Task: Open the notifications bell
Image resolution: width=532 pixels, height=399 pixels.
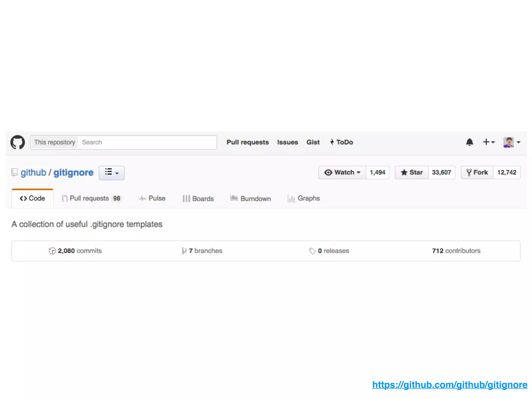Action: point(469,142)
